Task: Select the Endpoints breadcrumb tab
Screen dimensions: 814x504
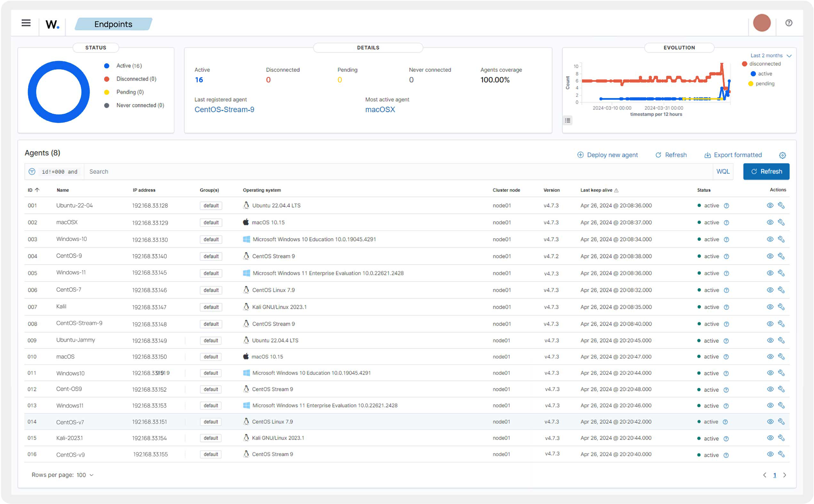Action: (113, 24)
